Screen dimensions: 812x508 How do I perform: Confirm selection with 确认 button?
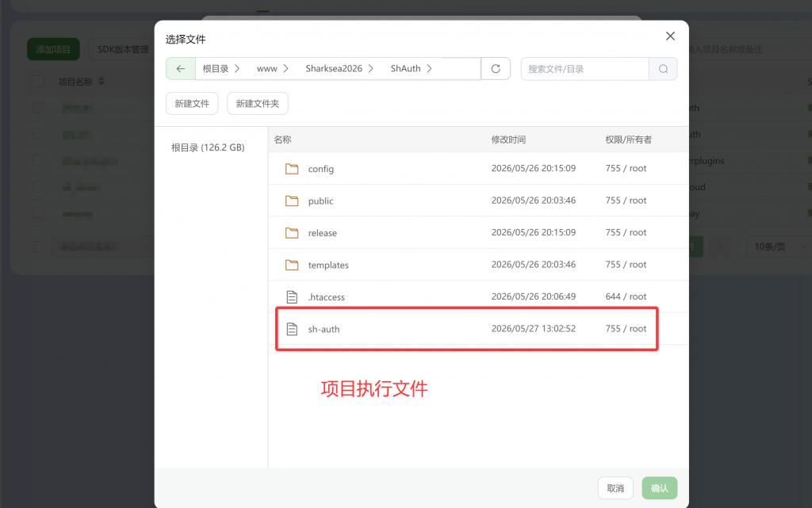tap(659, 488)
